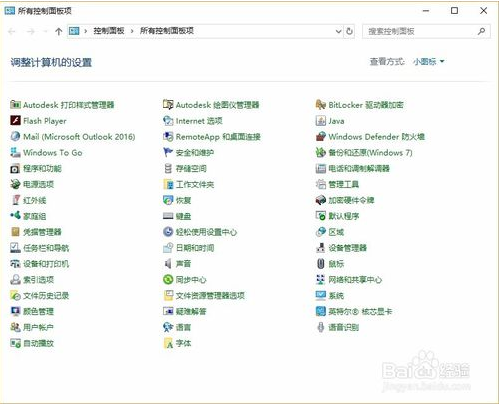Open the 用户帐户 icon
The width and height of the screenshot is (500, 405).
(x=15, y=327)
